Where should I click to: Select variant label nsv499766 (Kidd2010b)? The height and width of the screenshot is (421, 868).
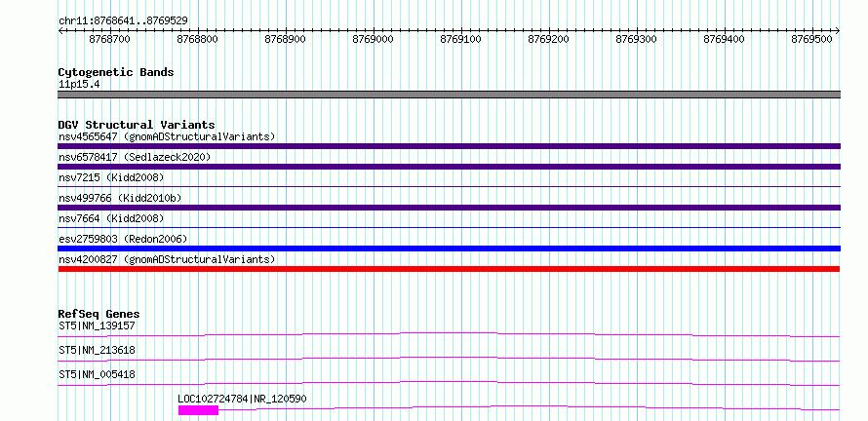(120, 198)
